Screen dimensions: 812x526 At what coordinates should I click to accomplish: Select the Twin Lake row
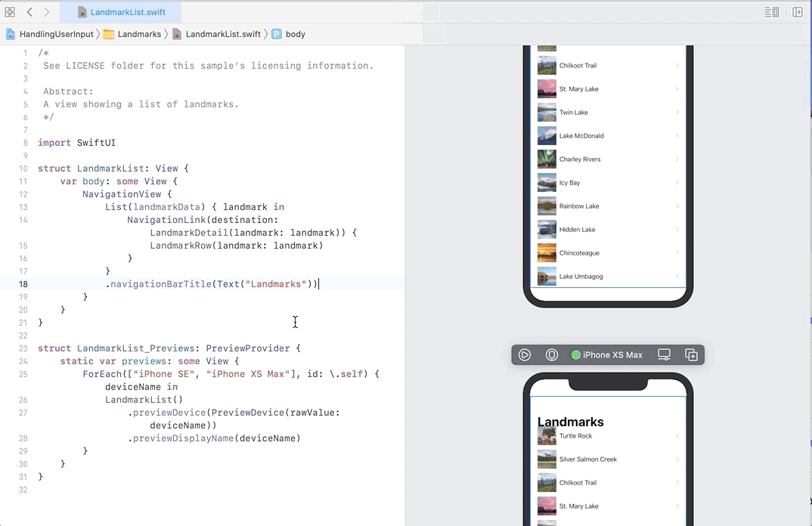click(x=608, y=113)
